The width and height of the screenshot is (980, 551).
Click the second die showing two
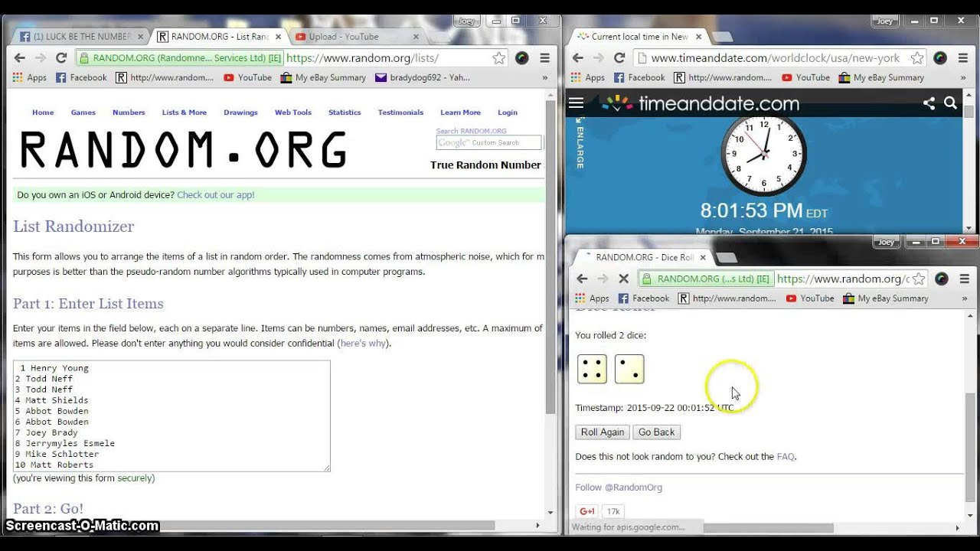click(x=629, y=369)
